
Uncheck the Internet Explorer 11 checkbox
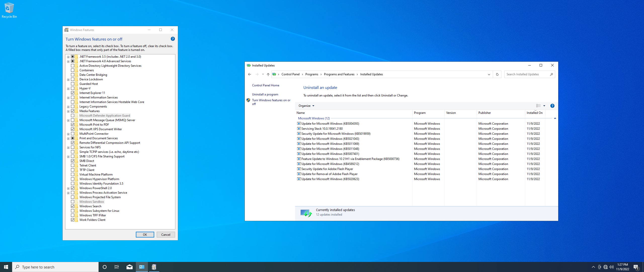[72, 93]
